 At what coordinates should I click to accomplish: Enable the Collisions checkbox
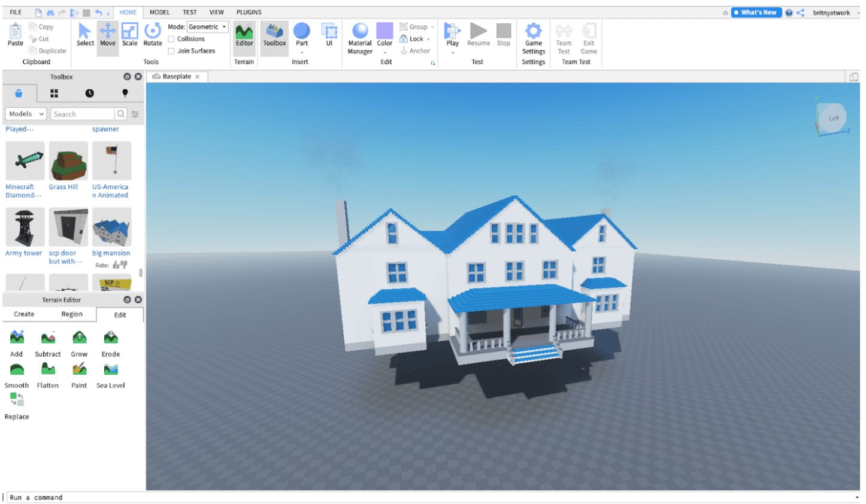point(171,39)
